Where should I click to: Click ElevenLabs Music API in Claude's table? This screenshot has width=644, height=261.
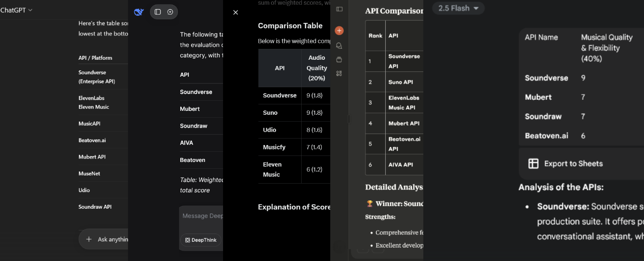404,103
